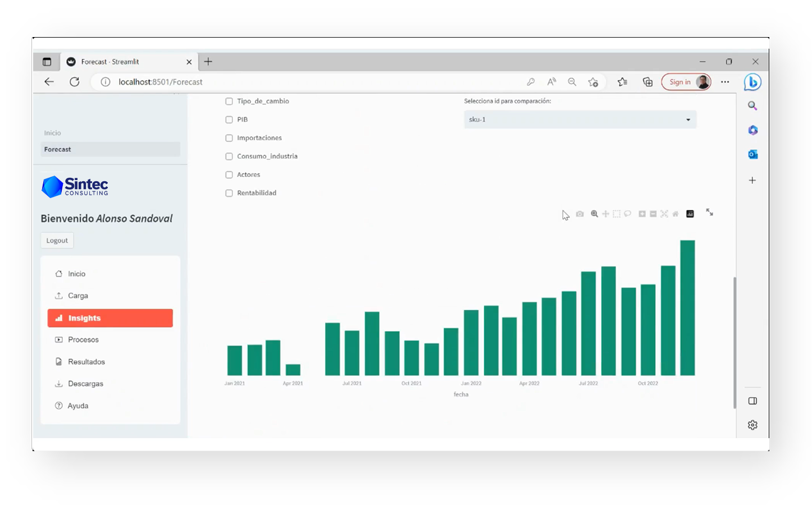The image size is (812, 505).
Task: Tick the Actores checkbox
Action: (229, 175)
